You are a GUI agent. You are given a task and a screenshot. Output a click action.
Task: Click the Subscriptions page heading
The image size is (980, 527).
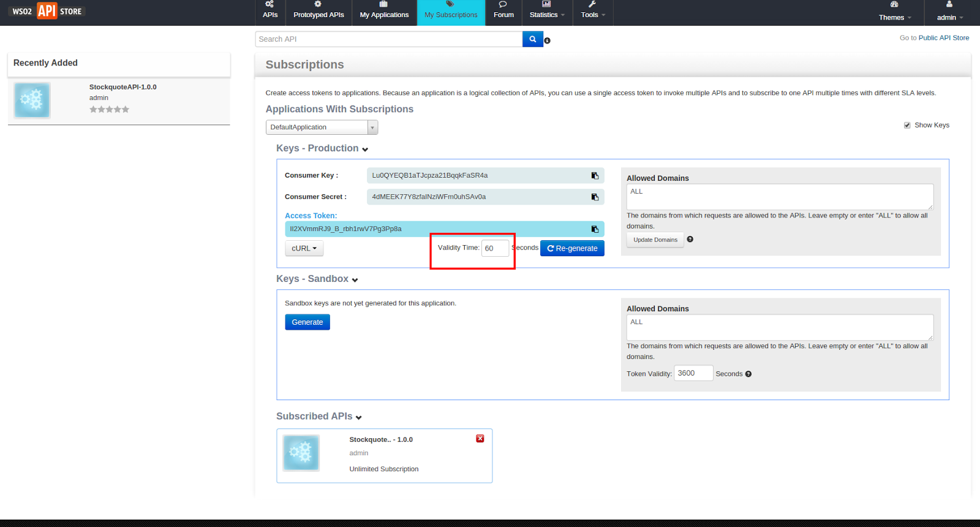(304, 65)
